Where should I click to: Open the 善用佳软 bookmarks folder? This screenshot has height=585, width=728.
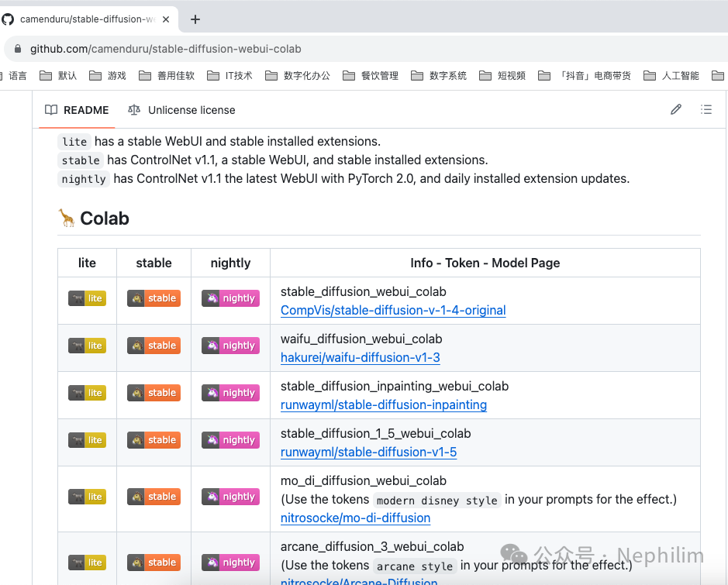click(x=167, y=76)
